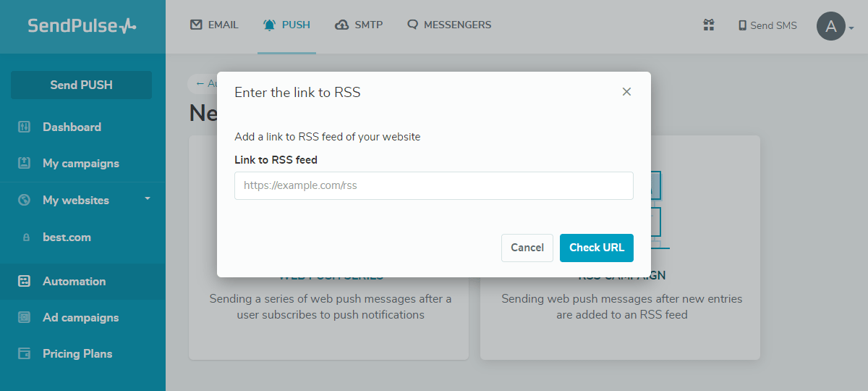
Task: Click the Pricing Plans wallet icon
Action: click(25, 354)
